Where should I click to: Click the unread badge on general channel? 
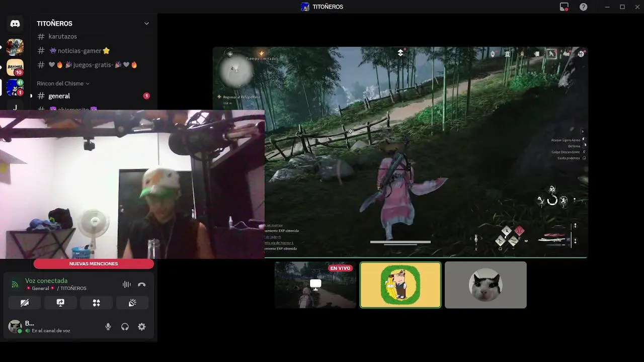pos(146,96)
